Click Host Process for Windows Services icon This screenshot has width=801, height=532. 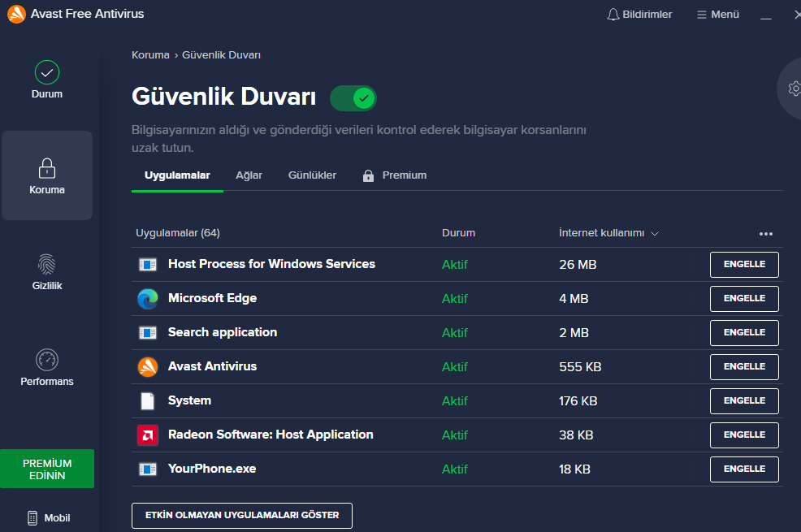148,265
